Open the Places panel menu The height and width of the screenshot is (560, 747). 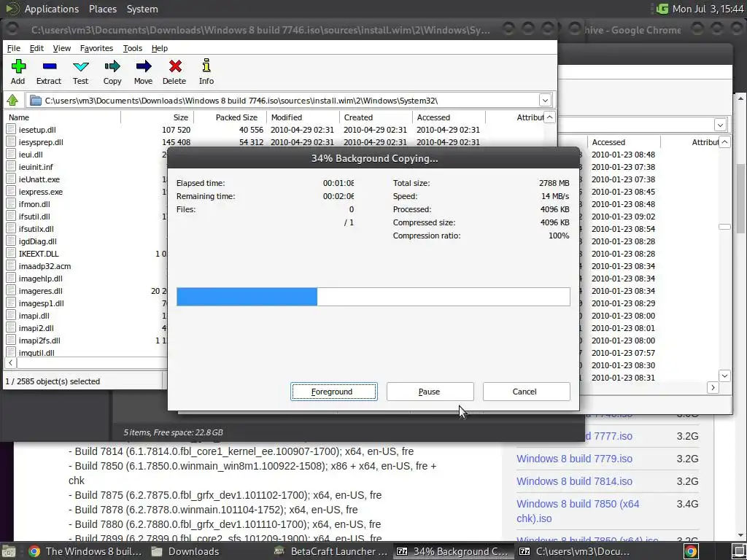[x=103, y=9]
